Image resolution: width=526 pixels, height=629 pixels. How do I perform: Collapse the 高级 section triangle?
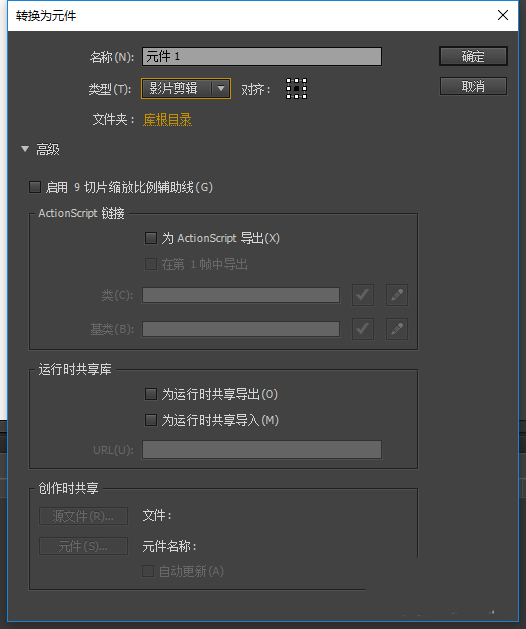coord(25,149)
